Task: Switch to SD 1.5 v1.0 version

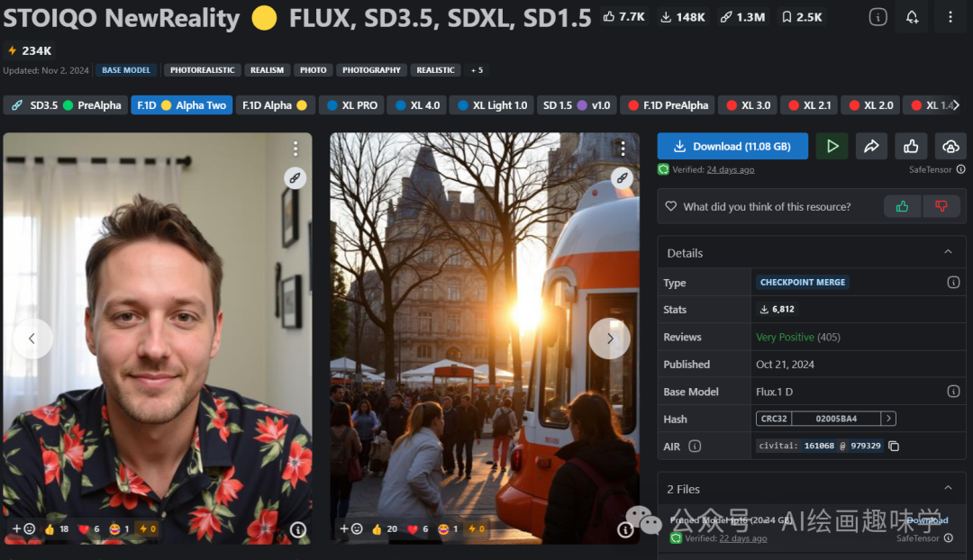Action: click(x=577, y=105)
